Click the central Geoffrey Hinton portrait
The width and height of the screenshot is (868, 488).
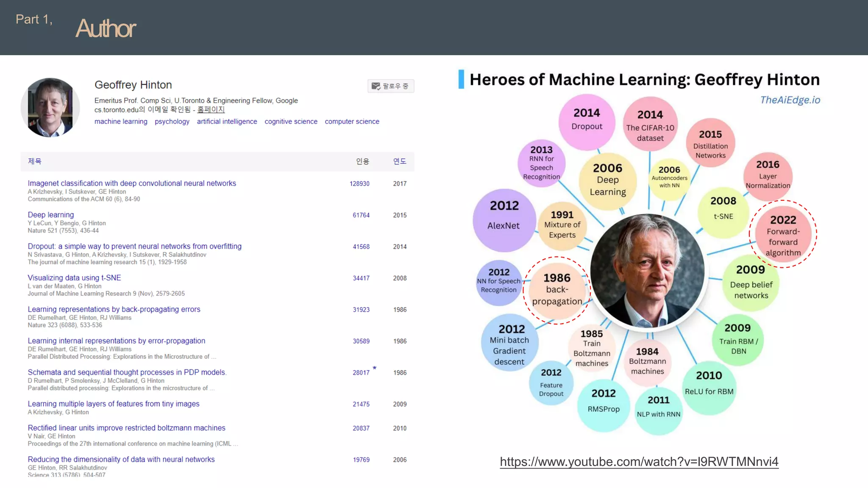click(648, 271)
